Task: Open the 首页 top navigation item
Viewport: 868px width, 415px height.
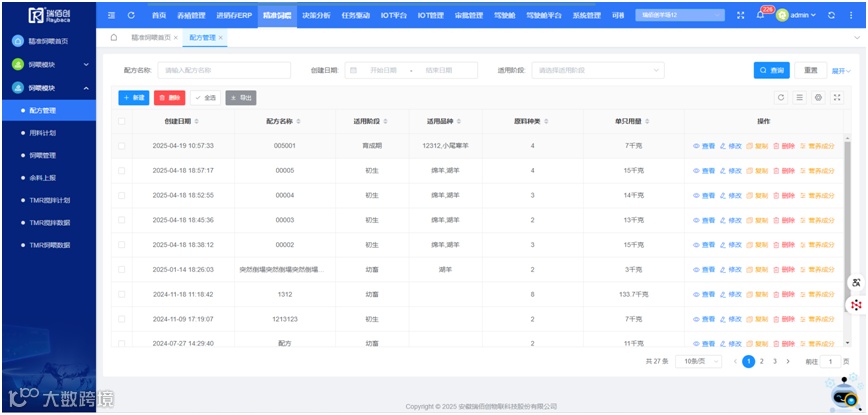Action: [159, 15]
